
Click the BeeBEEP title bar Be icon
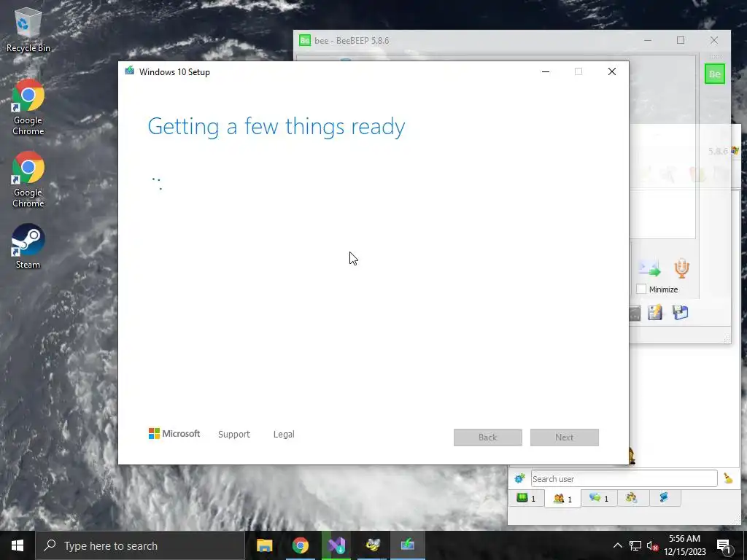tap(304, 41)
